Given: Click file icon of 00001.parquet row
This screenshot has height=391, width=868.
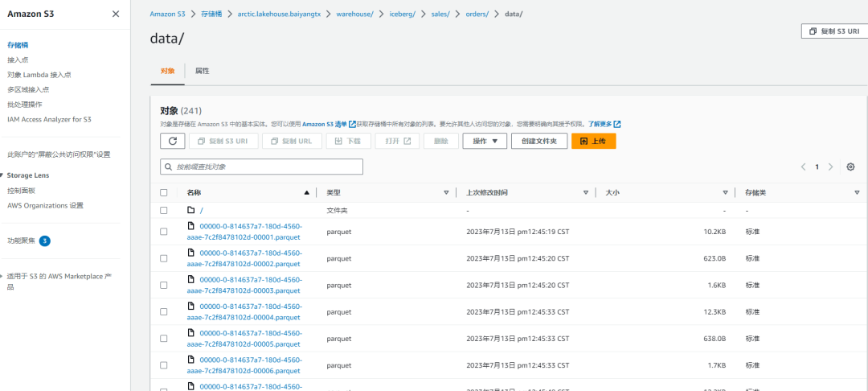Looking at the screenshot, I should [x=191, y=225].
